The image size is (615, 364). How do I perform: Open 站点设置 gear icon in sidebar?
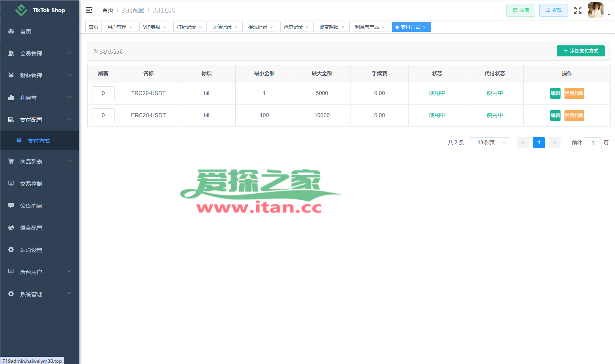(11, 250)
